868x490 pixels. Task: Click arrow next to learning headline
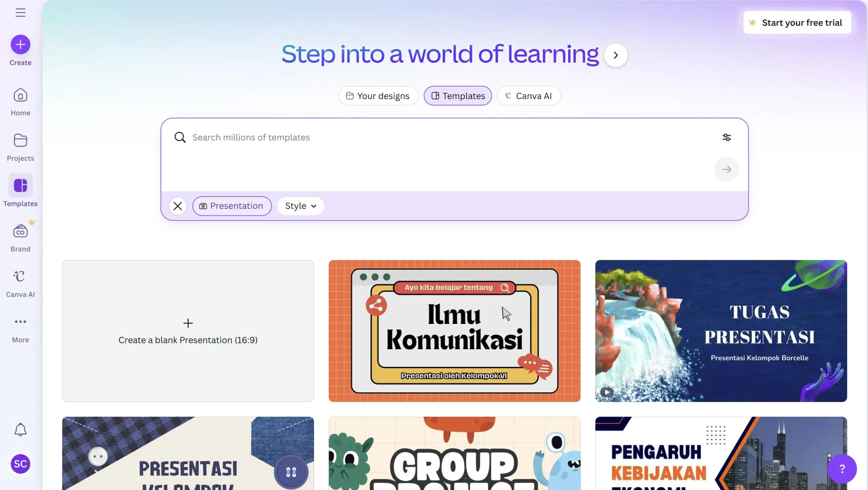(615, 55)
